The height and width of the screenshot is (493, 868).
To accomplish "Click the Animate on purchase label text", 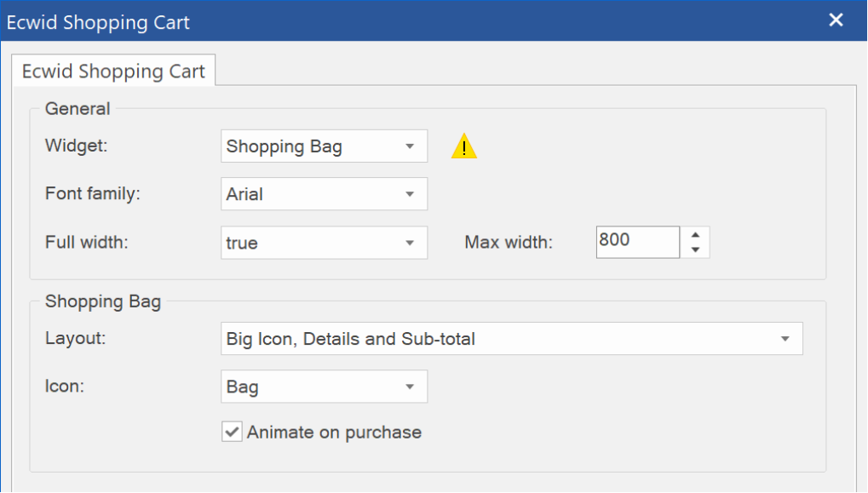I will pyautogui.click(x=335, y=433).
